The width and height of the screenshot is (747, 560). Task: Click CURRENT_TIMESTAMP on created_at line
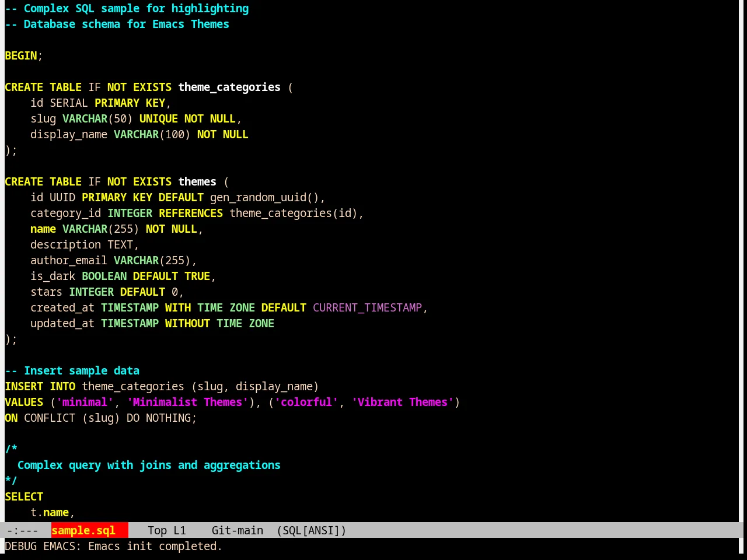pyautogui.click(x=367, y=307)
